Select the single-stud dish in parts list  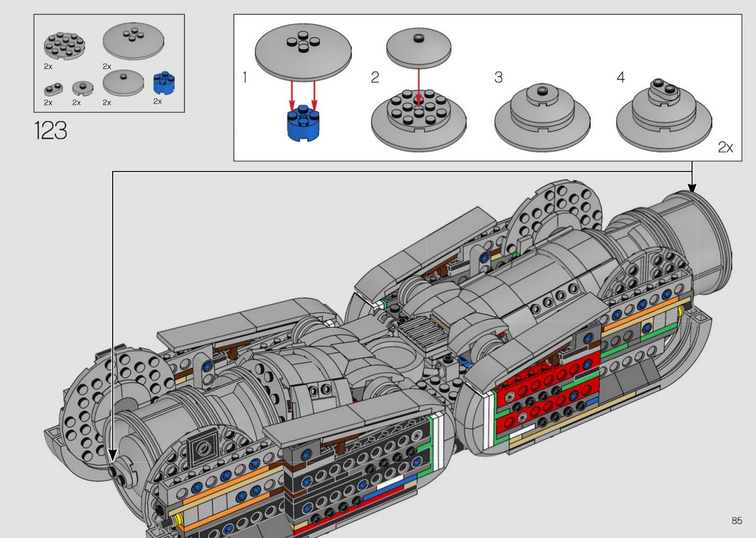[x=123, y=83]
